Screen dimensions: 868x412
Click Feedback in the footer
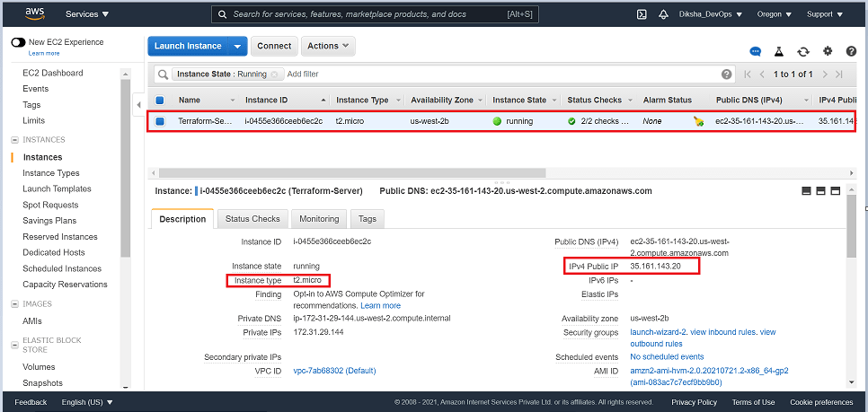31,402
